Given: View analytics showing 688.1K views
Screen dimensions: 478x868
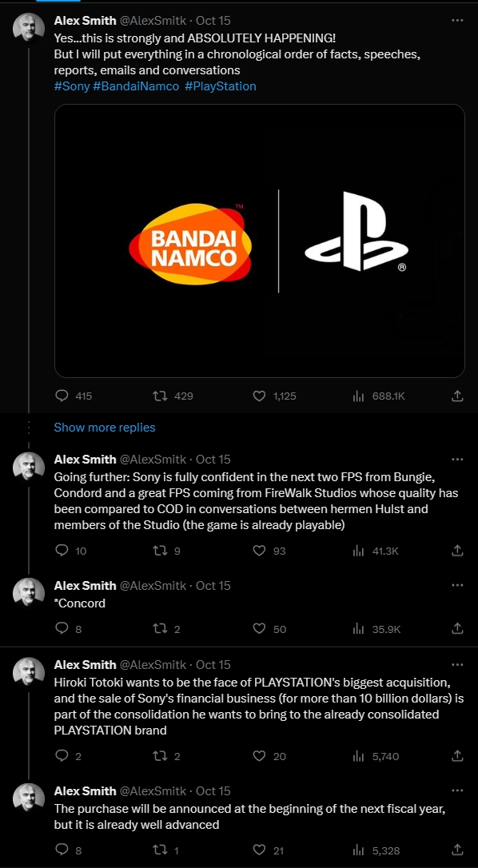Looking at the screenshot, I should (x=358, y=396).
